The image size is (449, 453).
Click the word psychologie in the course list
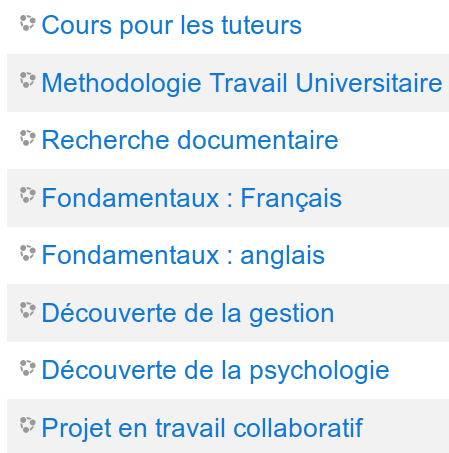point(320,371)
